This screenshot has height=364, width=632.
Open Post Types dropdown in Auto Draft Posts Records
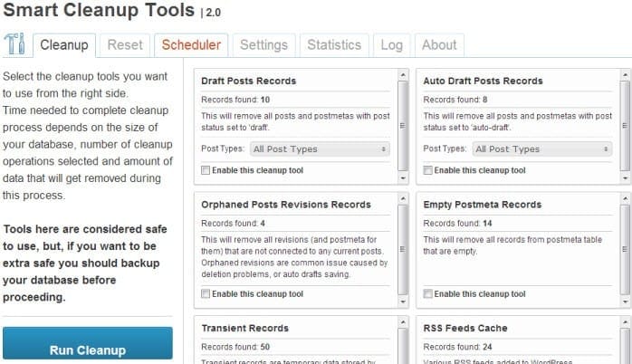(x=542, y=149)
